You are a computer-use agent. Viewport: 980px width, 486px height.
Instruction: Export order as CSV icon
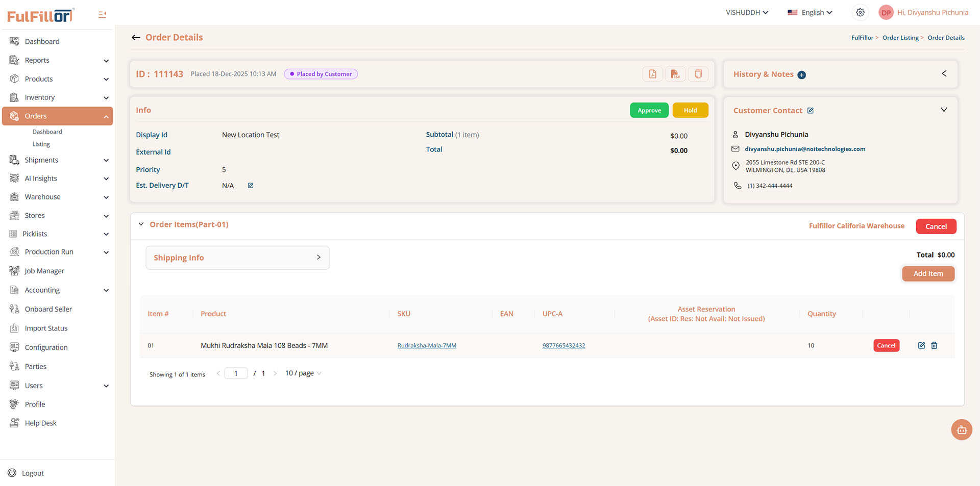[x=675, y=74]
